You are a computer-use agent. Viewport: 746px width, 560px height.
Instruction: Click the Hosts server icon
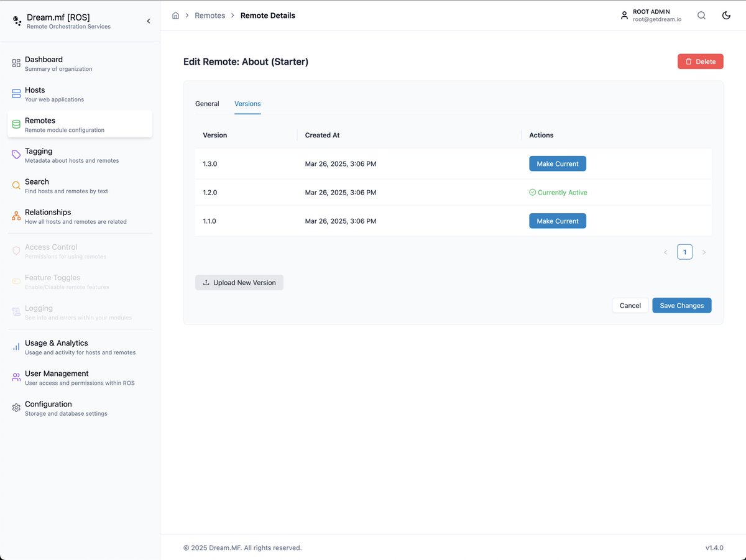pos(16,94)
